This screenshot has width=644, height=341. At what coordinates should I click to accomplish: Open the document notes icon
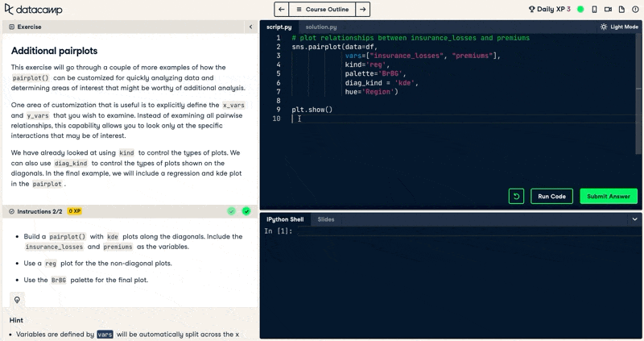[621, 9]
